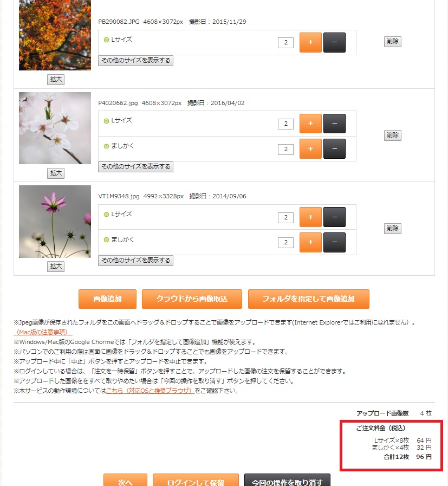Increase ましかく quantity for VT1M9348.jpg
This screenshot has height=486, width=448.
click(x=310, y=242)
